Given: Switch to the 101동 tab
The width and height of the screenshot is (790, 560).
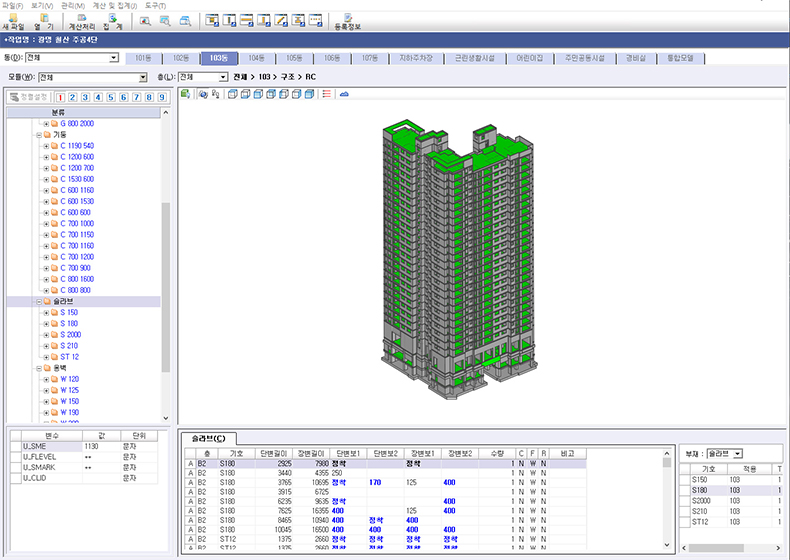Looking at the screenshot, I should [x=143, y=58].
